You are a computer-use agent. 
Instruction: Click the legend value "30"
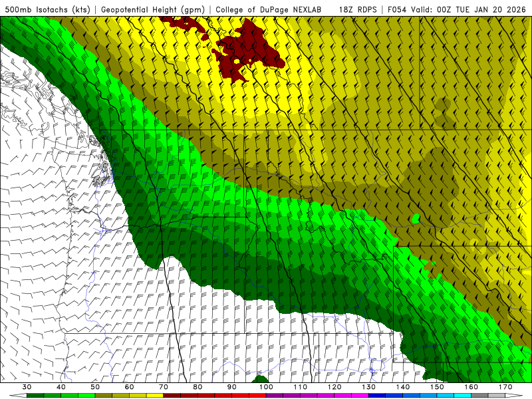point(27,387)
